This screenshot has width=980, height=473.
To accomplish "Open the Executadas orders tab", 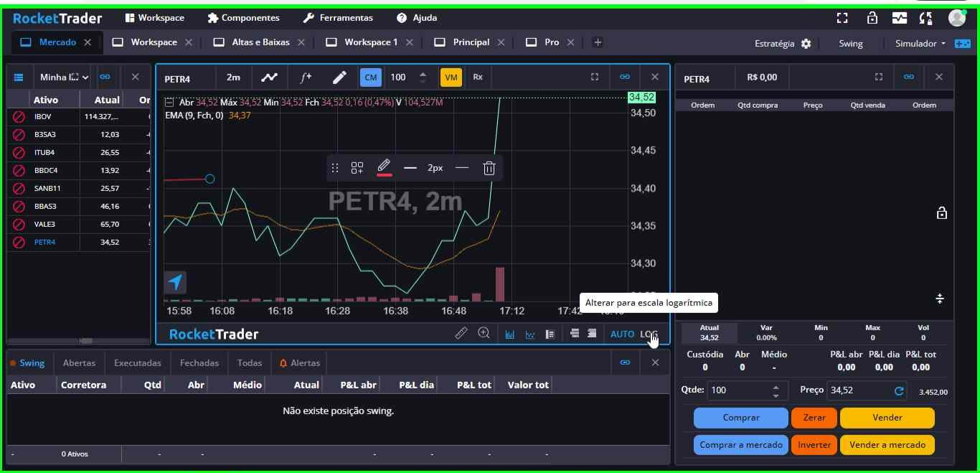I will pyautogui.click(x=138, y=362).
